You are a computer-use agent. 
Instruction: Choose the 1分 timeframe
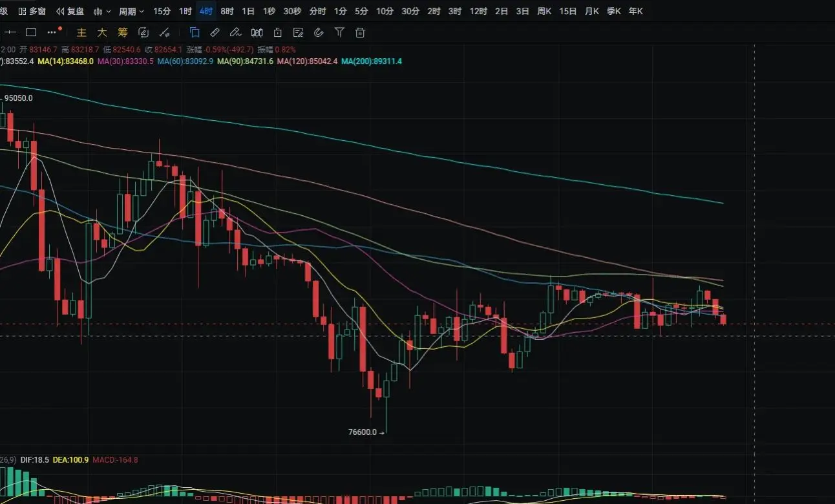(341, 12)
